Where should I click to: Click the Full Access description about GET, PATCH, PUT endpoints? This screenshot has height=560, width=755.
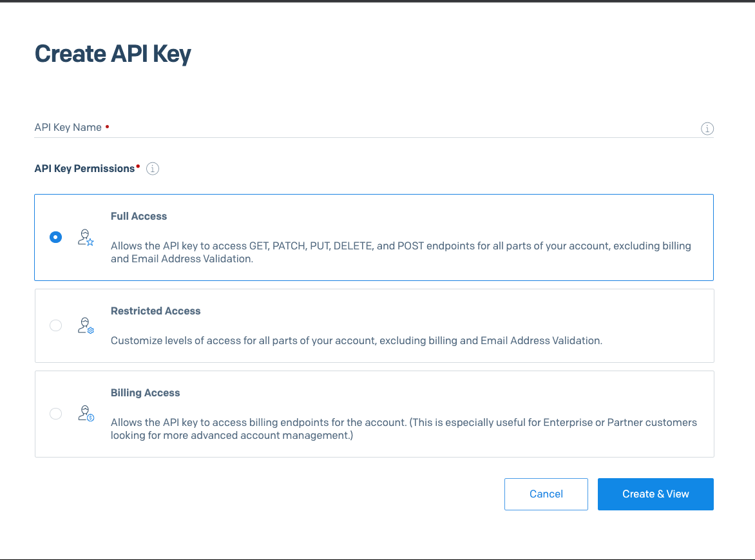click(400, 253)
